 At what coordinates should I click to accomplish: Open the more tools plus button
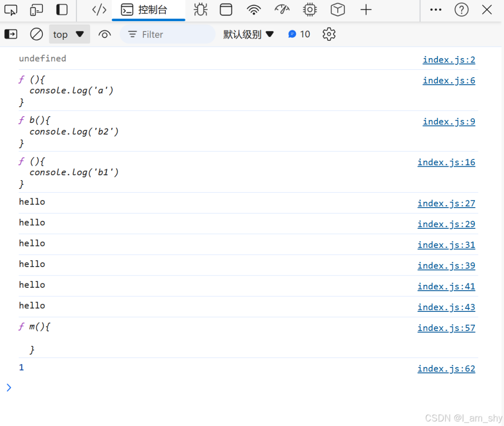366,10
